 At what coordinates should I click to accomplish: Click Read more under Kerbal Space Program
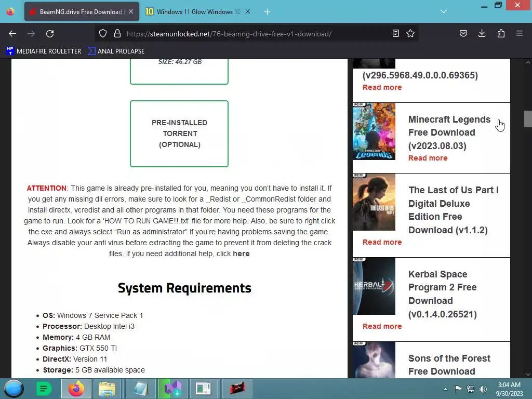382,326
